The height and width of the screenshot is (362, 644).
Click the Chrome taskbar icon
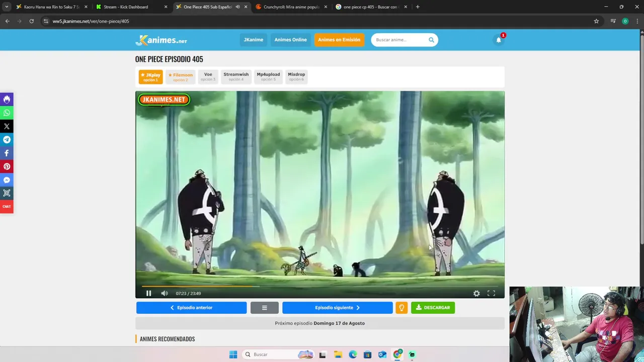[397, 354]
